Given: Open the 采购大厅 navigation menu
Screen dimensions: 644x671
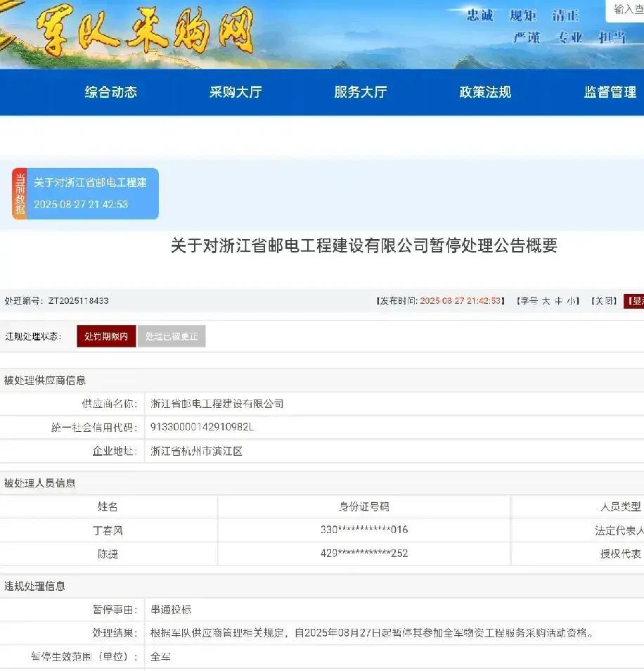Looking at the screenshot, I should [x=236, y=92].
